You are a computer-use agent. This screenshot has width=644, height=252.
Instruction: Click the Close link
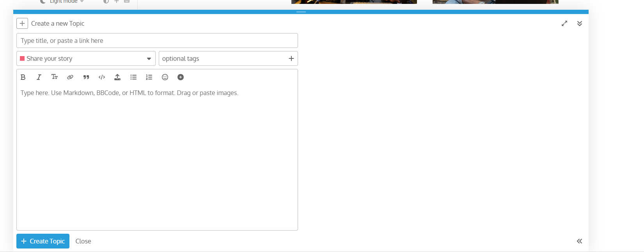83,241
